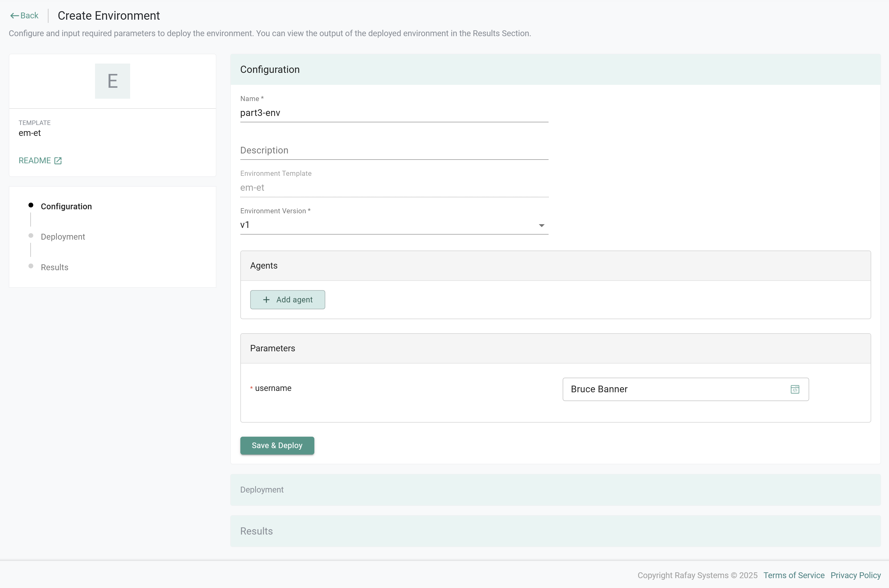The height and width of the screenshot is (588, 889).
Task: Open Privacy Policy link
Action: [x=855, y=575]
